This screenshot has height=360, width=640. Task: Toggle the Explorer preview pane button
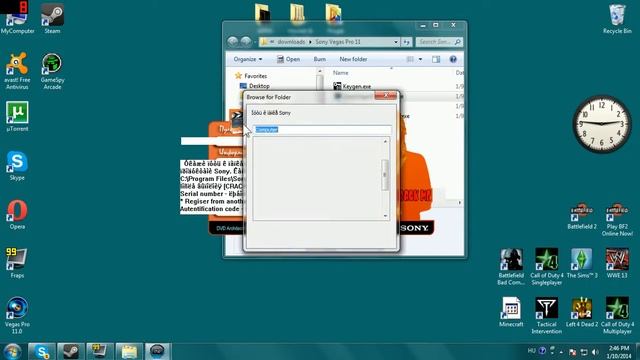click(x=436, y=59)
